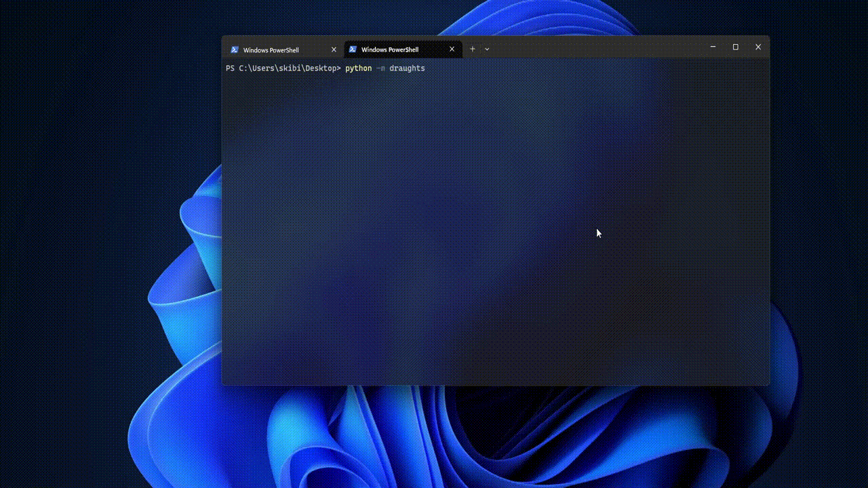This screenshot has width=868, height=488.
Task: Click the empty terminal output area
Action: coord(495,237)
